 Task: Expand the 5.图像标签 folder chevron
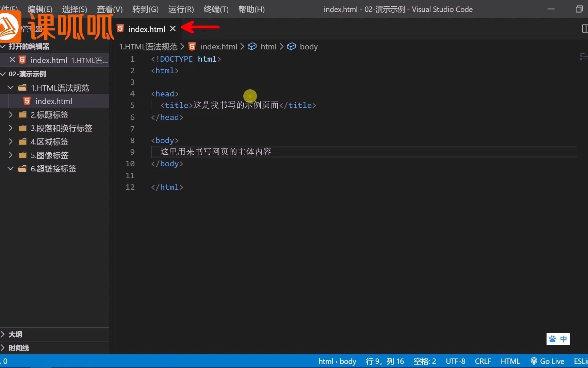[x=11, y=155]
